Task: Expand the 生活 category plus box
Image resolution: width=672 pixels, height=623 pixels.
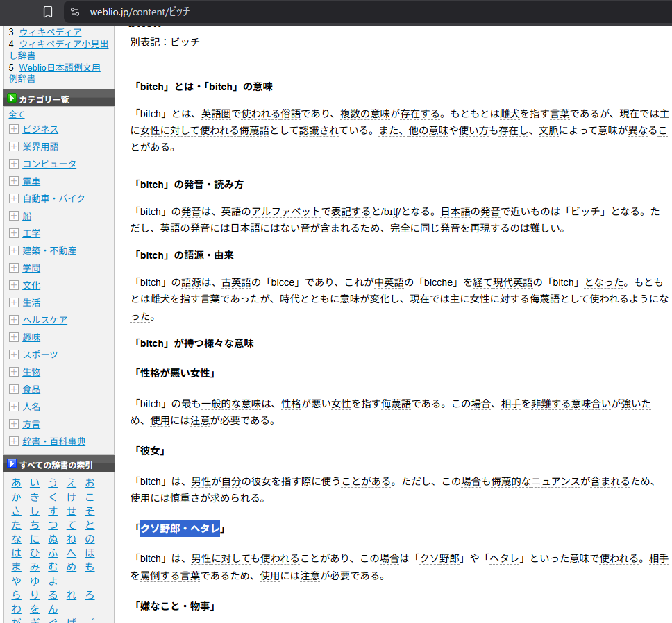Action: (14, 302)
